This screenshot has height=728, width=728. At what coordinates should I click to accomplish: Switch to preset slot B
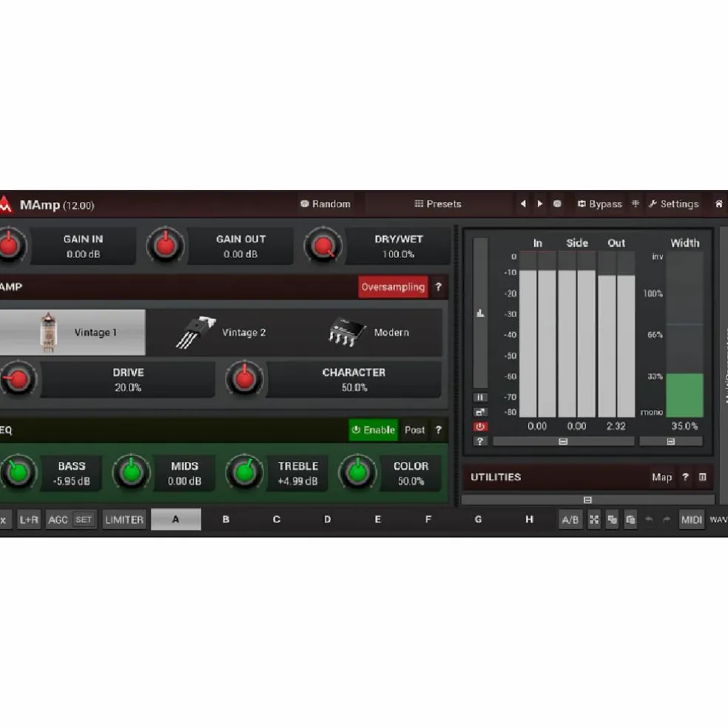point(226,519)
